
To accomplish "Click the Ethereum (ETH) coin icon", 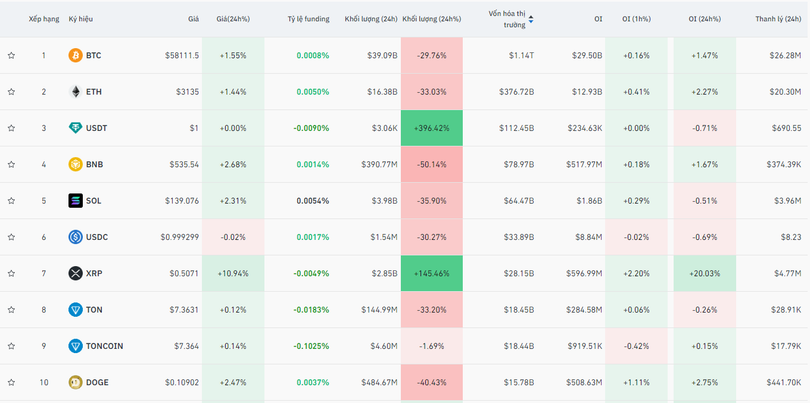I will [x=75, y=92].
